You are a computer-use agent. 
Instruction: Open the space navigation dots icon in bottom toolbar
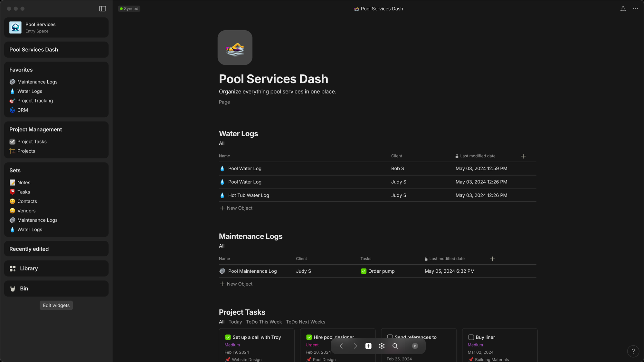pyautogui.click(x=382, y=346)
